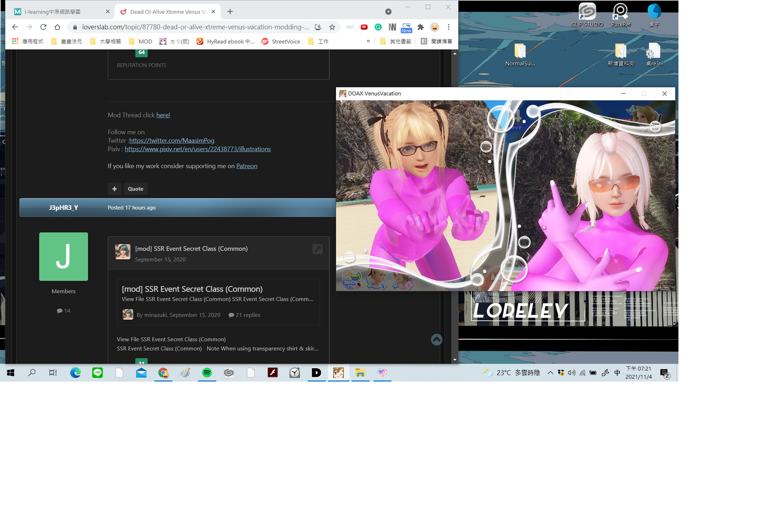783x532 pixels.
Task: Click the plus multiquote button
Action: point(114,189)
